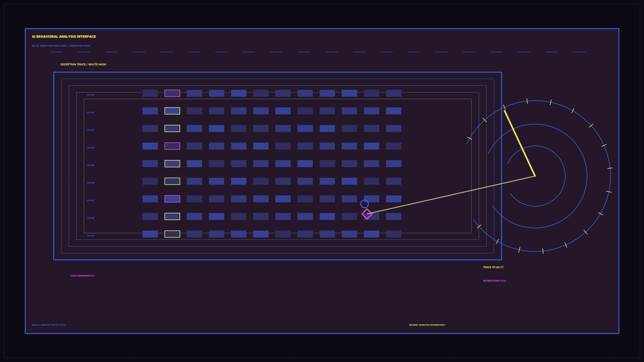Select the yellow-outlined cell in row CUE-08

[172, 216]
